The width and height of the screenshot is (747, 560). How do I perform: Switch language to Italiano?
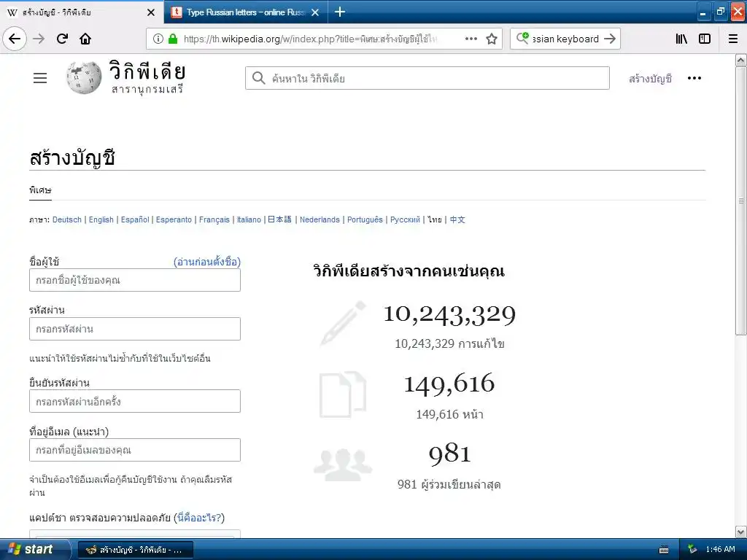pyautogui.click(x=249, y=219)
